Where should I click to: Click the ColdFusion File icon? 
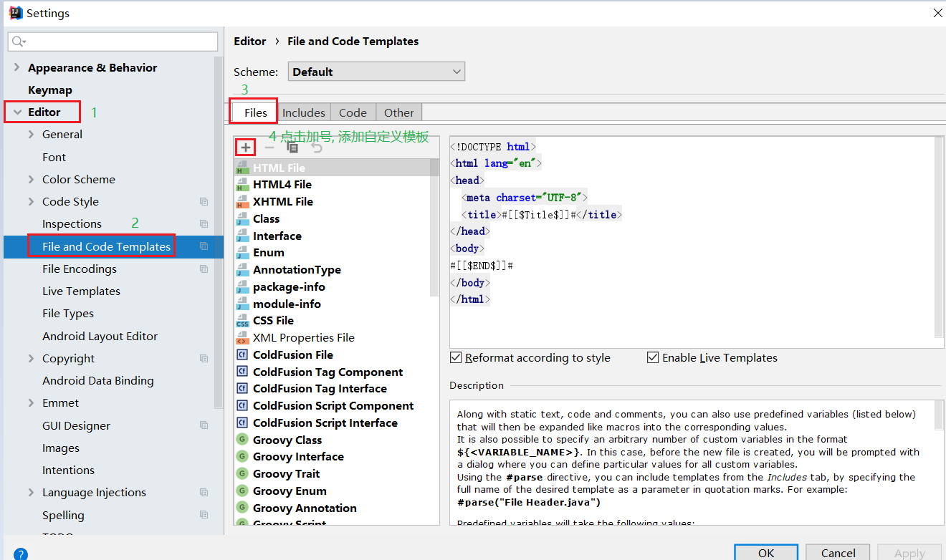click(242, 355)
